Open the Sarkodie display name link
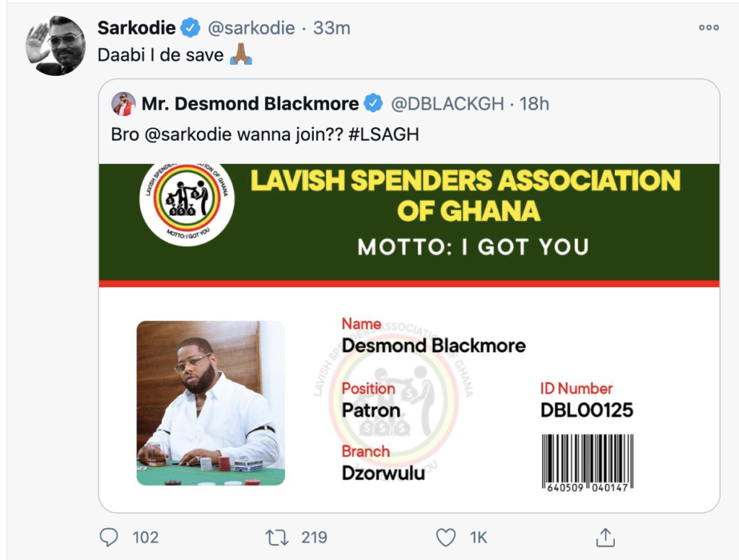This screenshot has width=739, height=560. 136,28
